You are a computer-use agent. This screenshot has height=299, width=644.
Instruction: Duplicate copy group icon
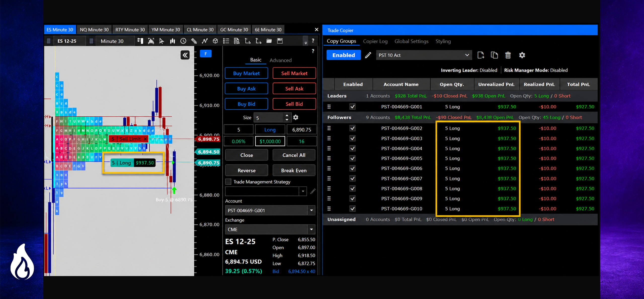(494, 55)
